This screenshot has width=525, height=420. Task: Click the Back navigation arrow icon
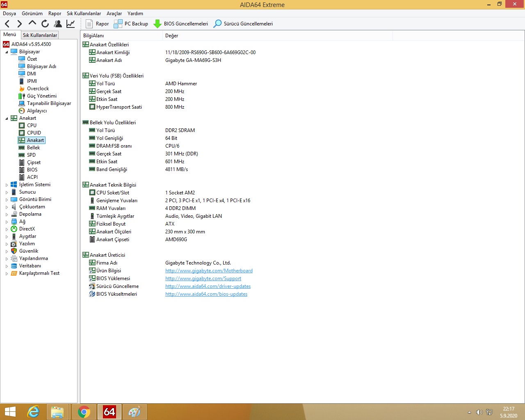[7, 24]
